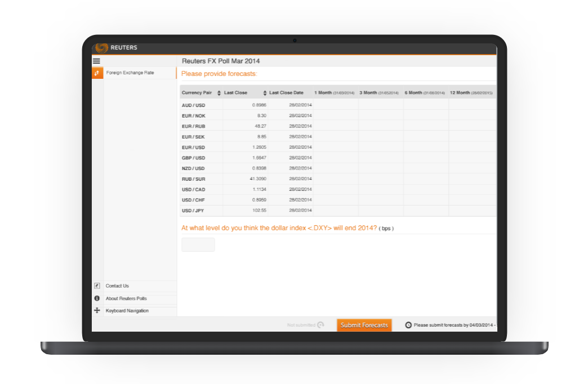Image resolution: width=588 pixels, height=384 pixels.
Task: Select the USD / JPY row label
Action: [x=193, y=211]
